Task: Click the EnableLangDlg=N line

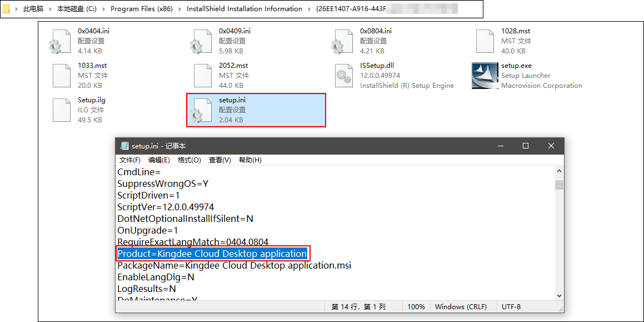Action: [x=156, y=277]
